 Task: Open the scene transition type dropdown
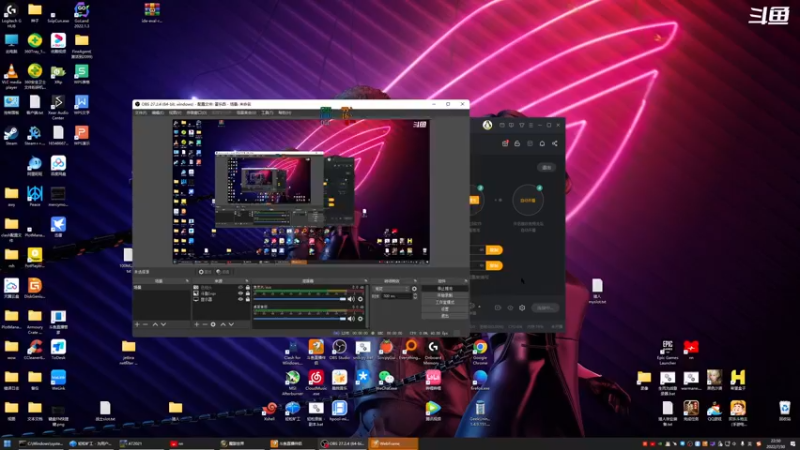pyautogui.click(x=391, y=289)
